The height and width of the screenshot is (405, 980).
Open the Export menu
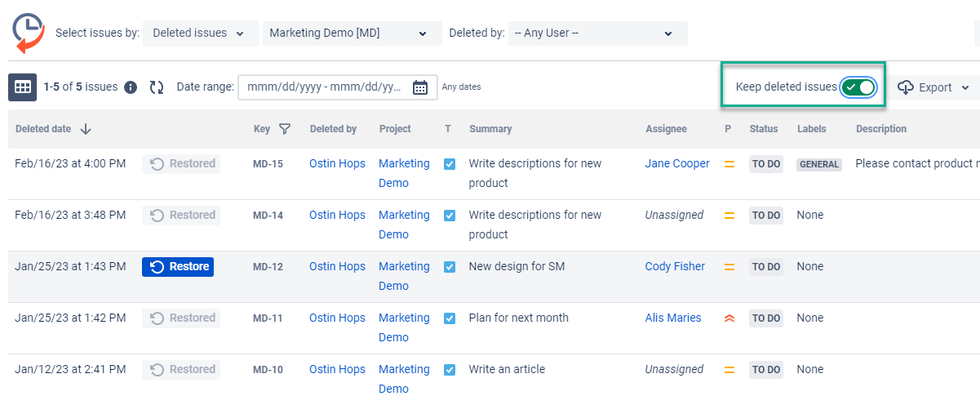click(x=934, y=87)
